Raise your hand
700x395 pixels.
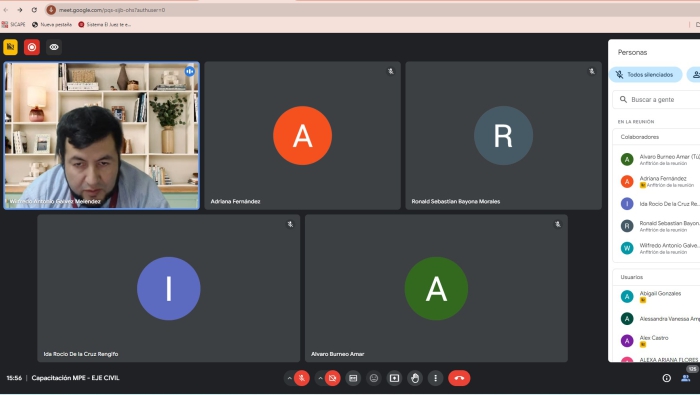[415, 378]
